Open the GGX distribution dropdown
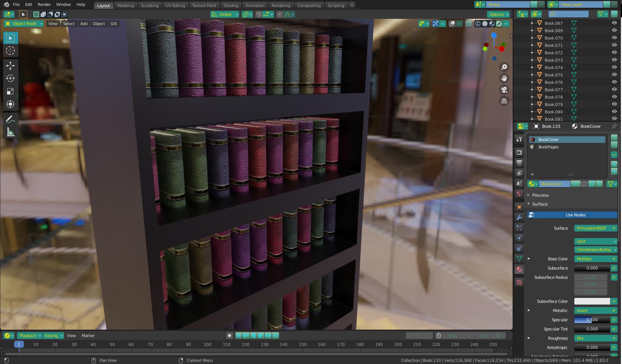Viewport: 622px width, 364px height. pos(596,241)
